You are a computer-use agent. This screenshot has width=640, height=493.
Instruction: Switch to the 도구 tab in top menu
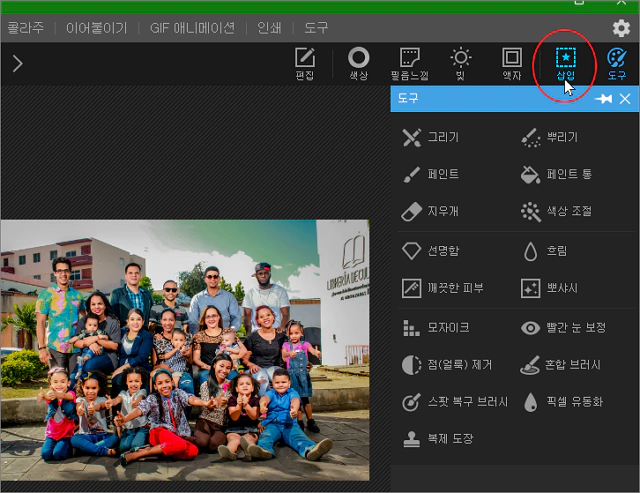click(316, 28)
